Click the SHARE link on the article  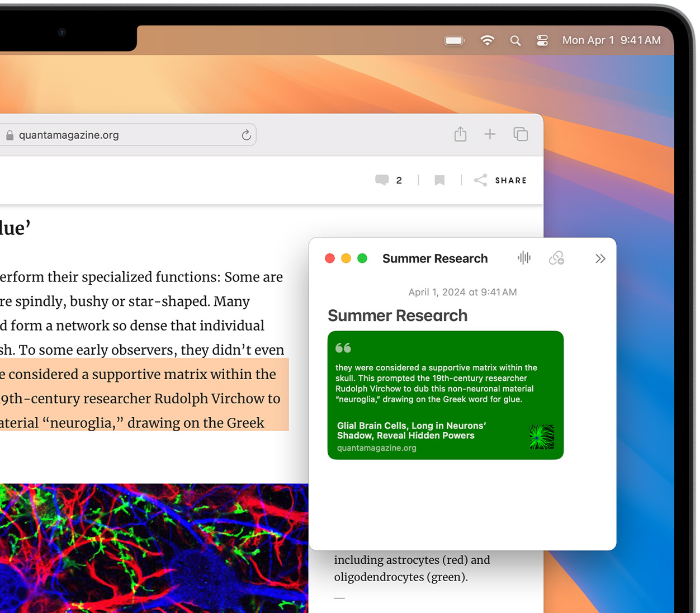[x=510, y=180]
